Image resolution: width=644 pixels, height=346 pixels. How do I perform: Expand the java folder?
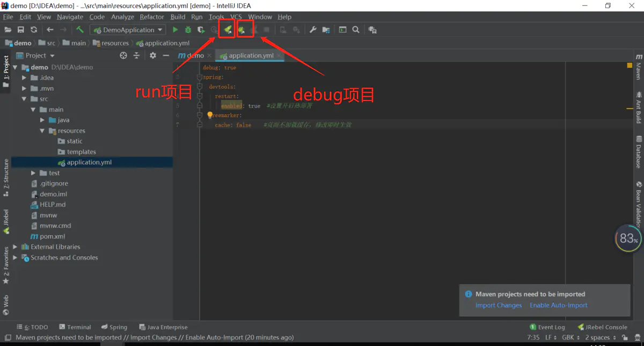point(42,120)
